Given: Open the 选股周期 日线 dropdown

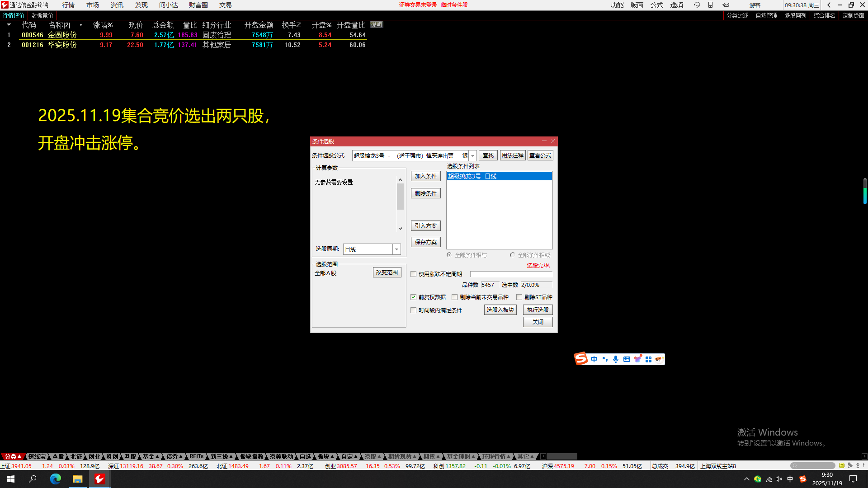Looking at the screenshot, I should coord(396,249).
